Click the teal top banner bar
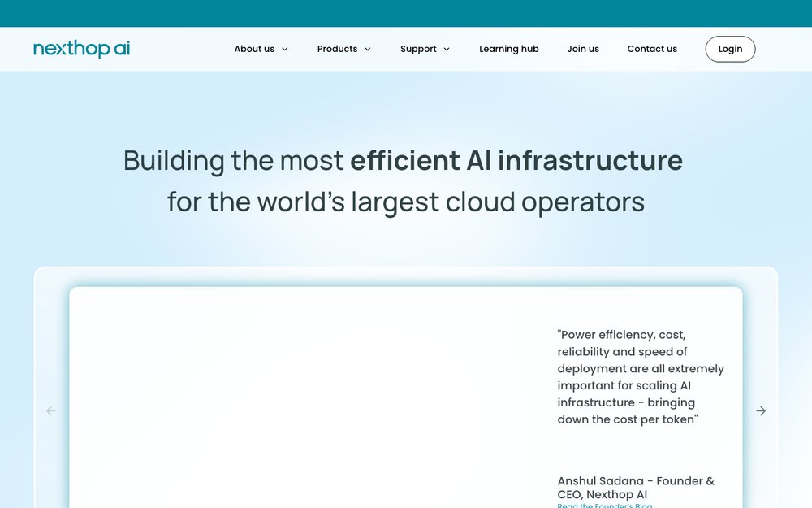 (x=406, y=13)
